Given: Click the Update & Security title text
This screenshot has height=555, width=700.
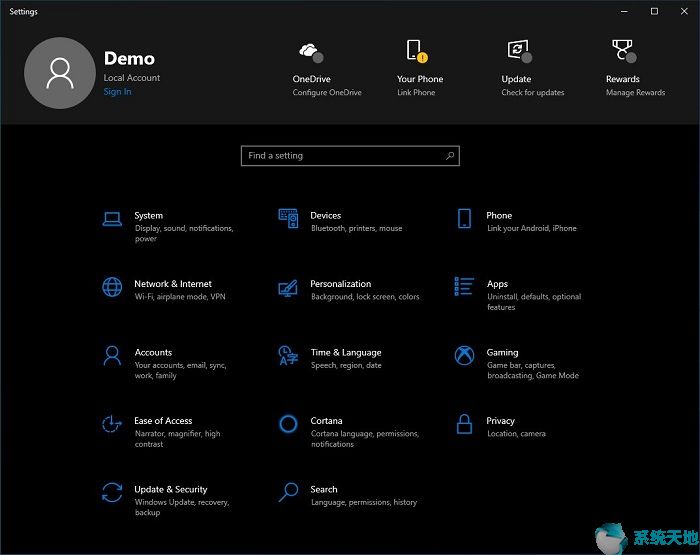Looking at the screenshot, I should click(x=171, y=490).
